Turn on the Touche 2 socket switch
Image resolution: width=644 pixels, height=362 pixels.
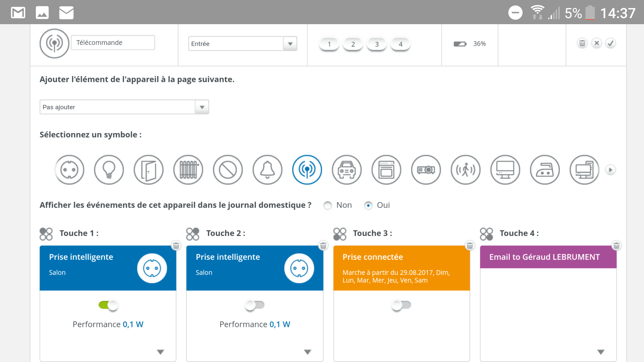[x=255, y=305]
